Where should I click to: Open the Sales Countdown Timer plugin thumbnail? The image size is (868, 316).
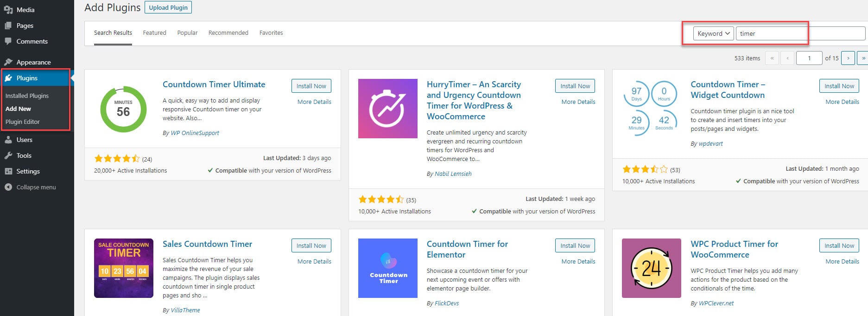pos(124,268)
